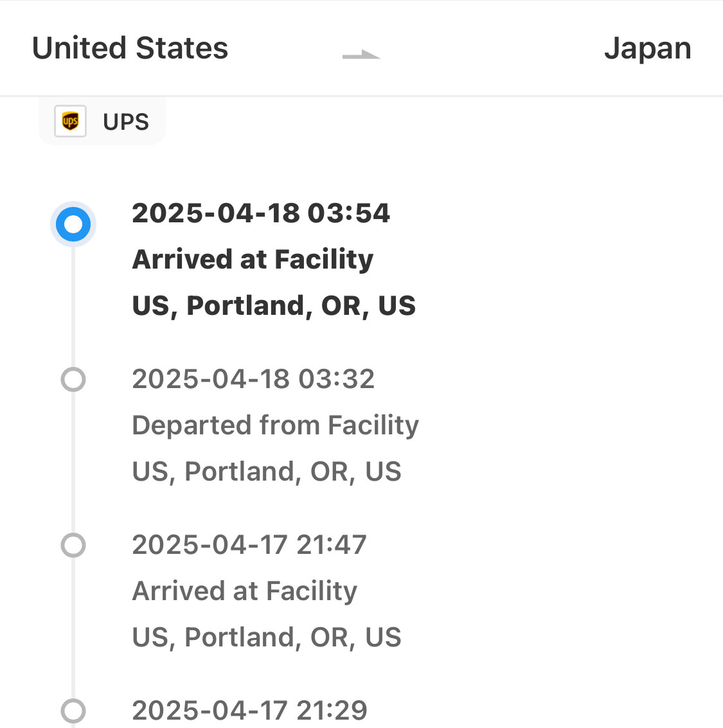Select the 2025-04-17 21:29 timestamp
The image size is (723, 728).
pos(250,711)
